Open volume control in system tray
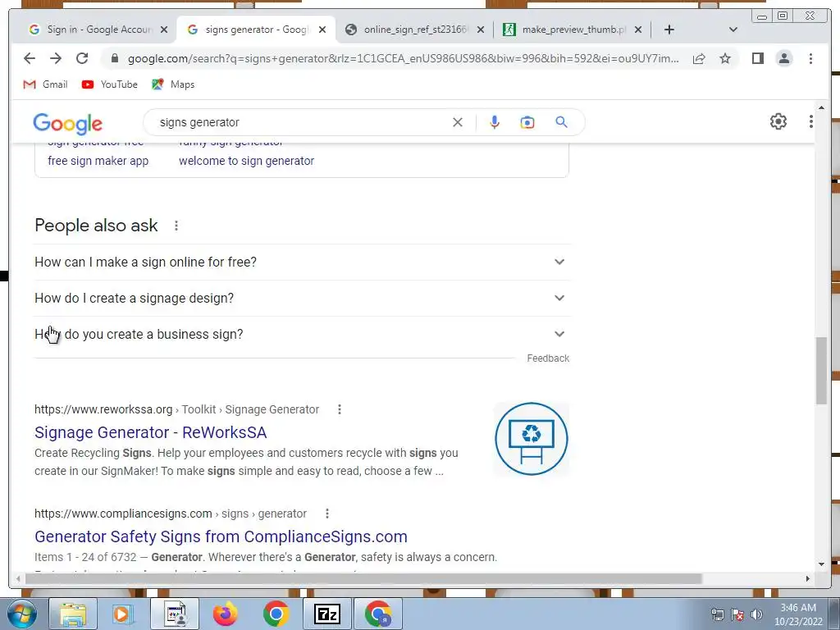 click(756, 614)
